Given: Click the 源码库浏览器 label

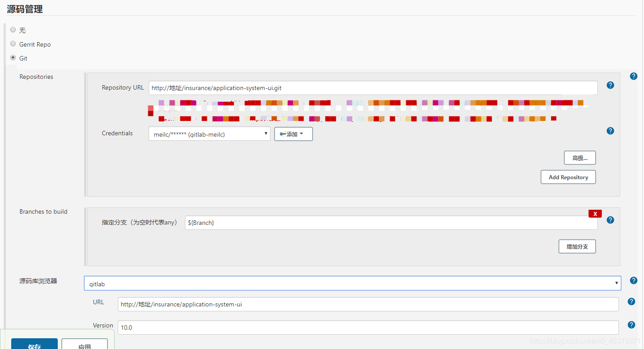Looking at the screenshot, I should (38, 281).
